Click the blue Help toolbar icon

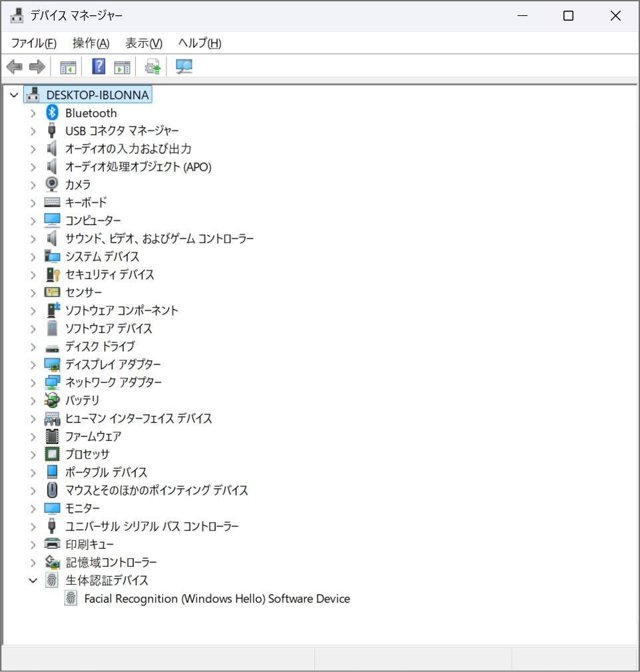pyautogui.click(x=99, y=67)
